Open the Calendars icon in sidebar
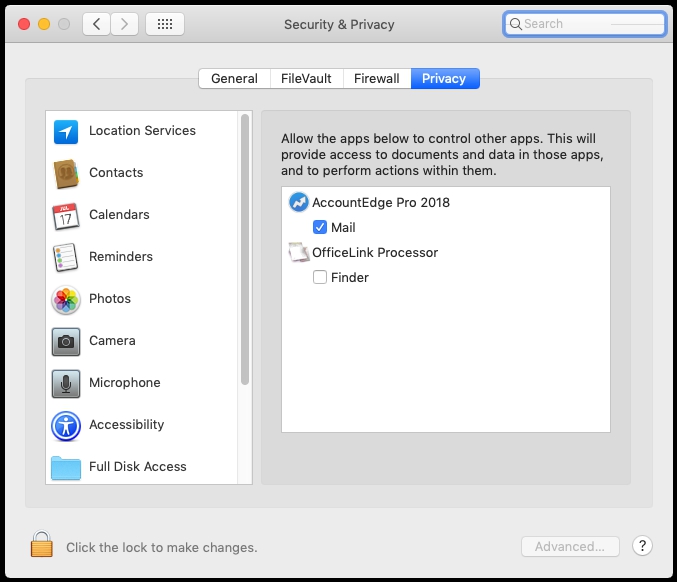The image size is (677, 582). (66, 215)
